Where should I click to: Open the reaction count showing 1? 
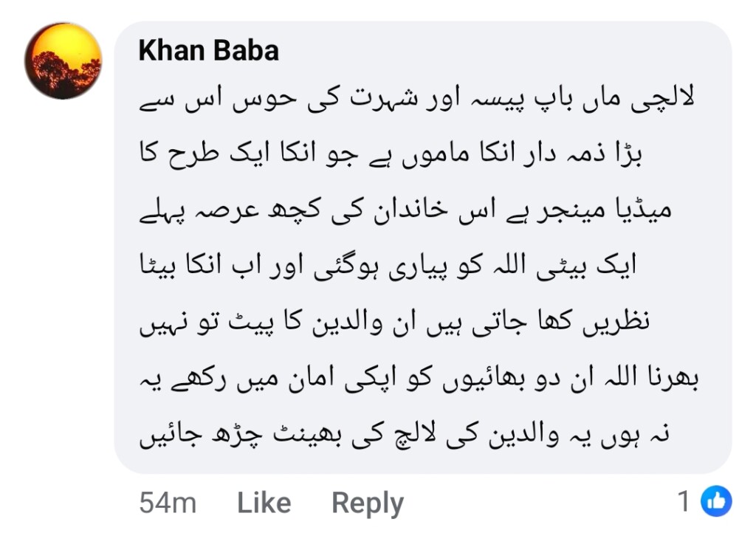[684, 502]
